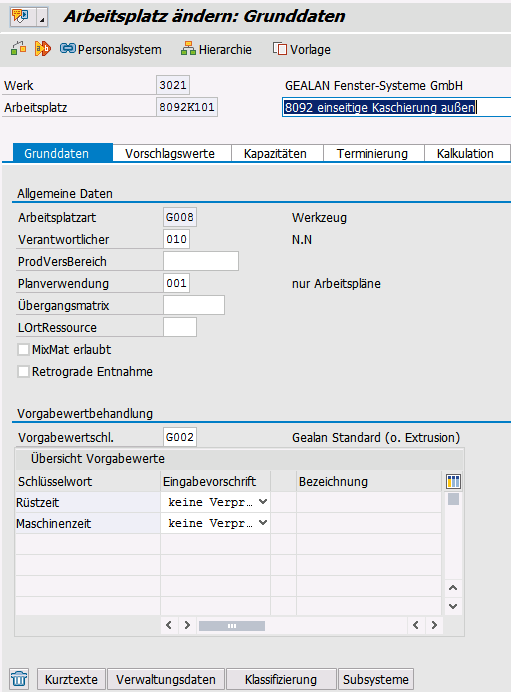Click the description field with 8092 einseitige Kaschierung

pos(396,107)
